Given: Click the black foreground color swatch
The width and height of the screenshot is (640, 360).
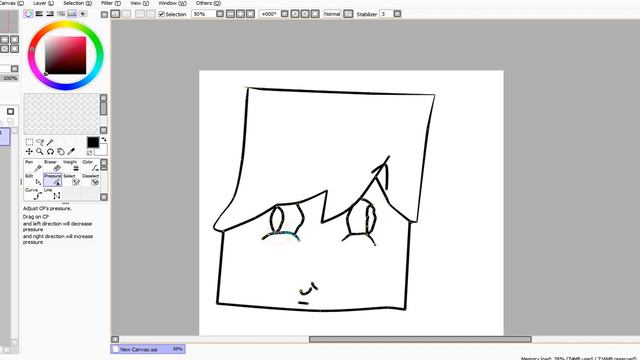Looking at the screenshot, I should [93, 142].
